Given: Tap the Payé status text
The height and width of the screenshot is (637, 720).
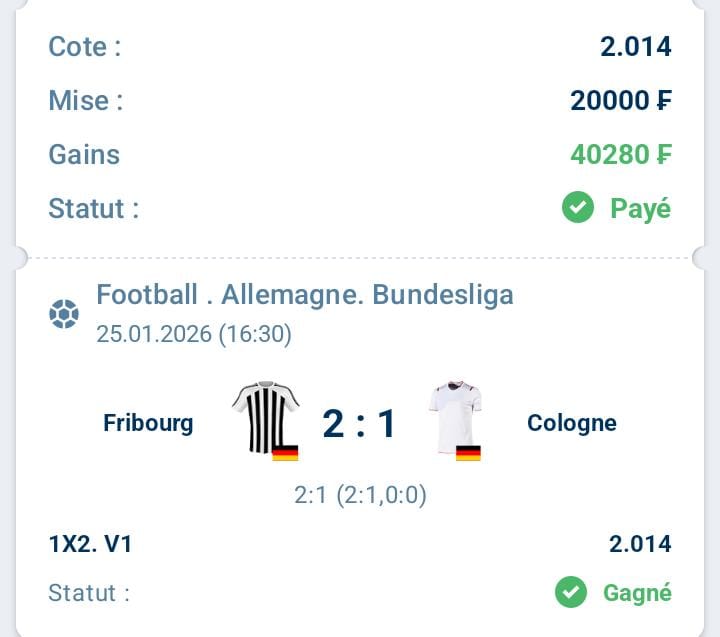Looking at the screenshot, I should click(x=640, y=208).
